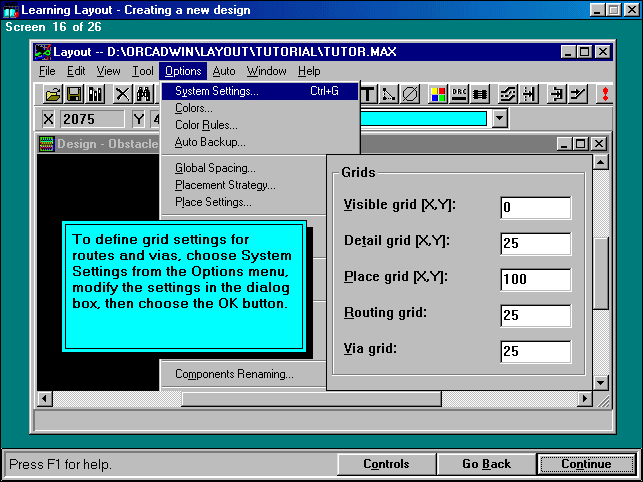Click the Save disk icon

tap(73, 94)
